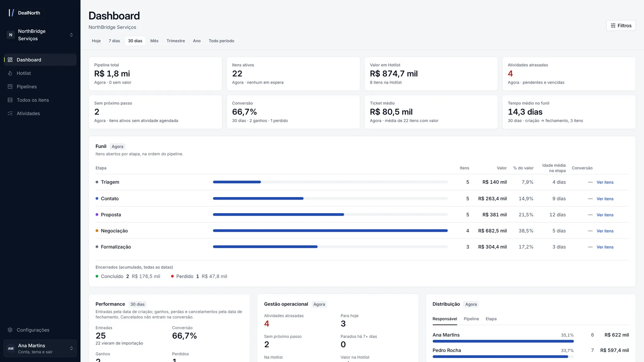Screen dimensions: 644x362
Task: Open the Pipeline total card
Action: [x=155, y=74]
